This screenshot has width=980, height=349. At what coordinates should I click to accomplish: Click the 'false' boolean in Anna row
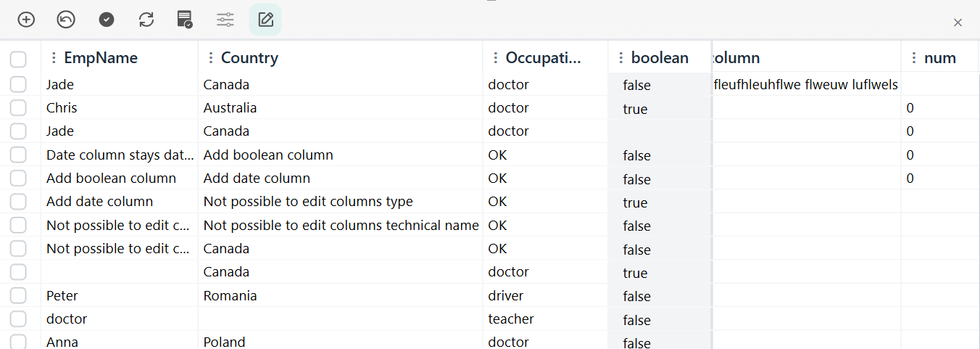636,342
